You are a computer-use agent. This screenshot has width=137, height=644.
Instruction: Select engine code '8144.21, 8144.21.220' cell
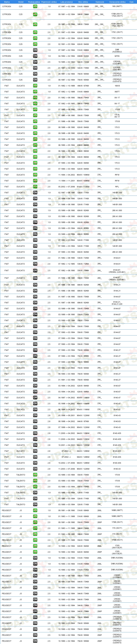tap(117, 303)
